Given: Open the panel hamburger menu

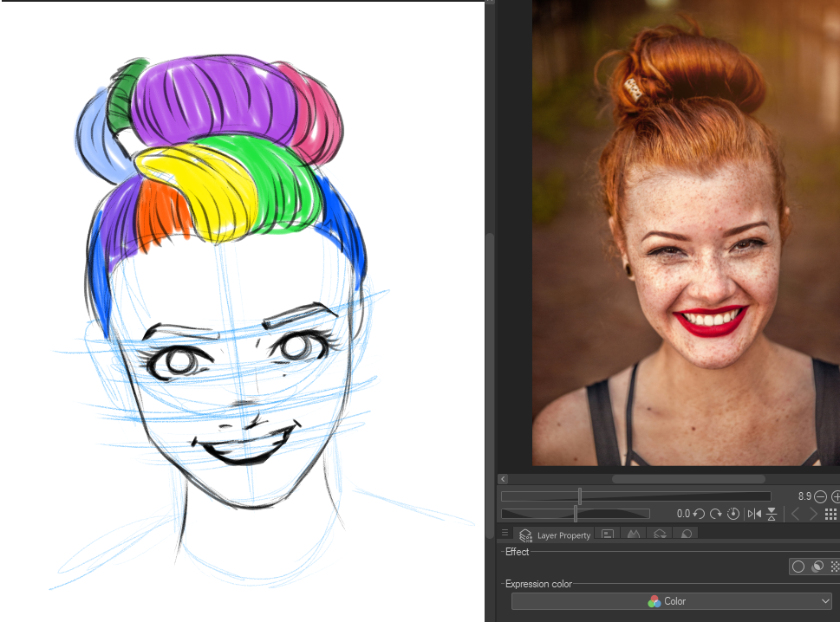Looking at the screenshot, I should 505,534.
